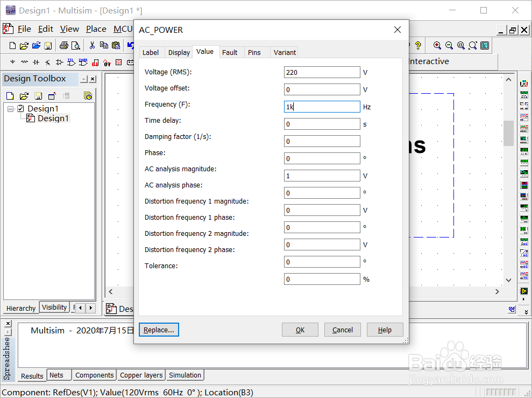Open the Place menu

pyautogui.click(x=96, y=29)
